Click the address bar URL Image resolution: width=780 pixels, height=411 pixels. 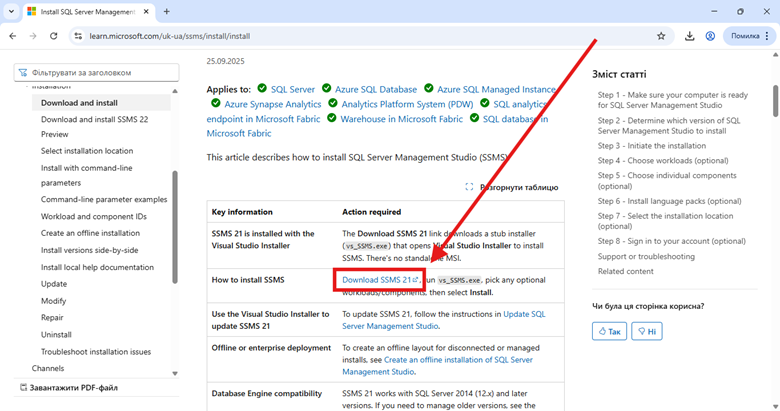tap(170, 36)
